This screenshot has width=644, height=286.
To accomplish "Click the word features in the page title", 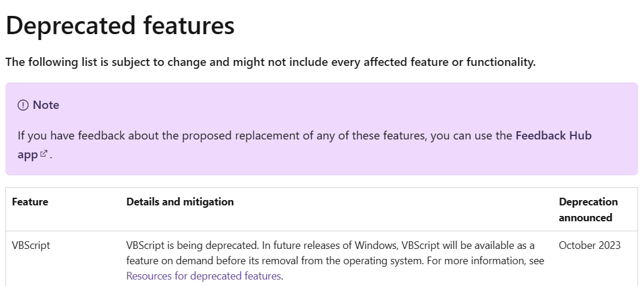I will point(189,25).
